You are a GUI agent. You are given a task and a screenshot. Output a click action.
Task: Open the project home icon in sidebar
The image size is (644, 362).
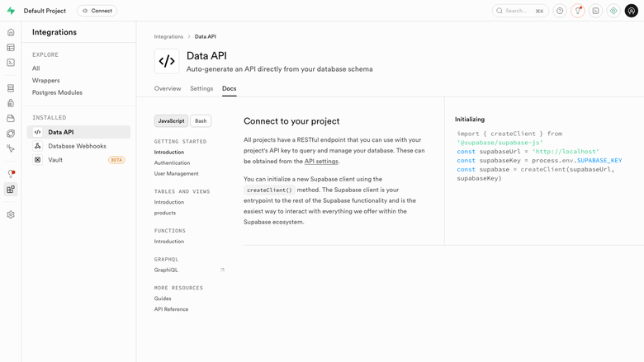(11, 32)
